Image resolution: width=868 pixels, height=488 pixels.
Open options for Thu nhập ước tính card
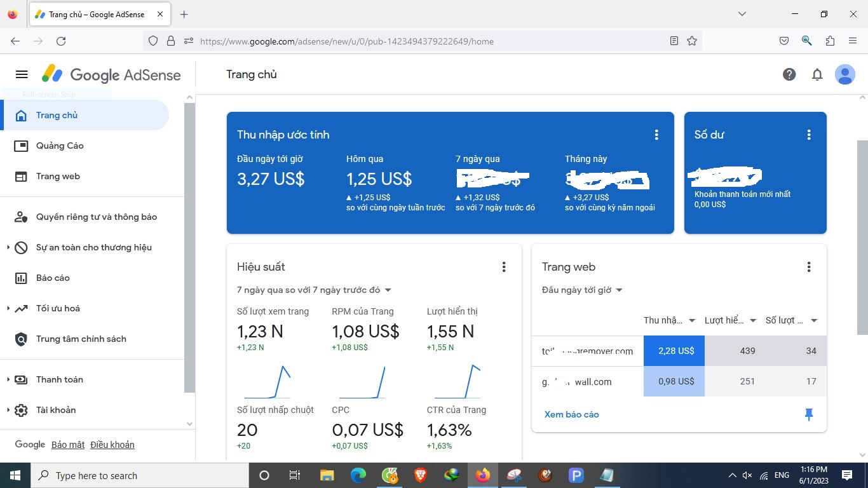656,135
